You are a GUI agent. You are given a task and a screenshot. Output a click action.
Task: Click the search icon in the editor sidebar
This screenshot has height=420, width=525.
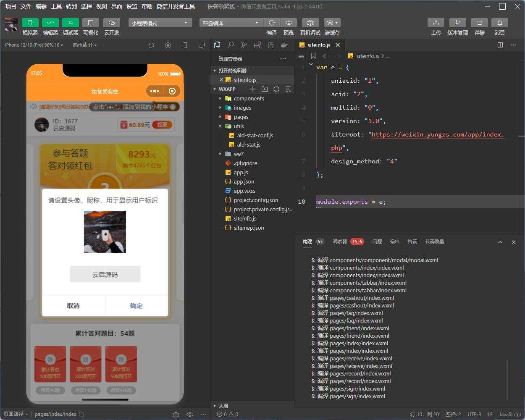pos(231,45)
